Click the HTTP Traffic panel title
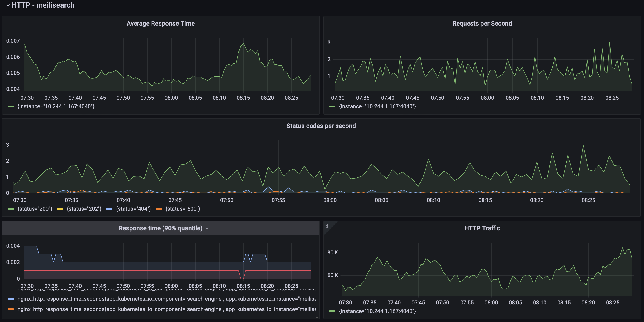Screen dimensions: 644x322 (482, 228)
